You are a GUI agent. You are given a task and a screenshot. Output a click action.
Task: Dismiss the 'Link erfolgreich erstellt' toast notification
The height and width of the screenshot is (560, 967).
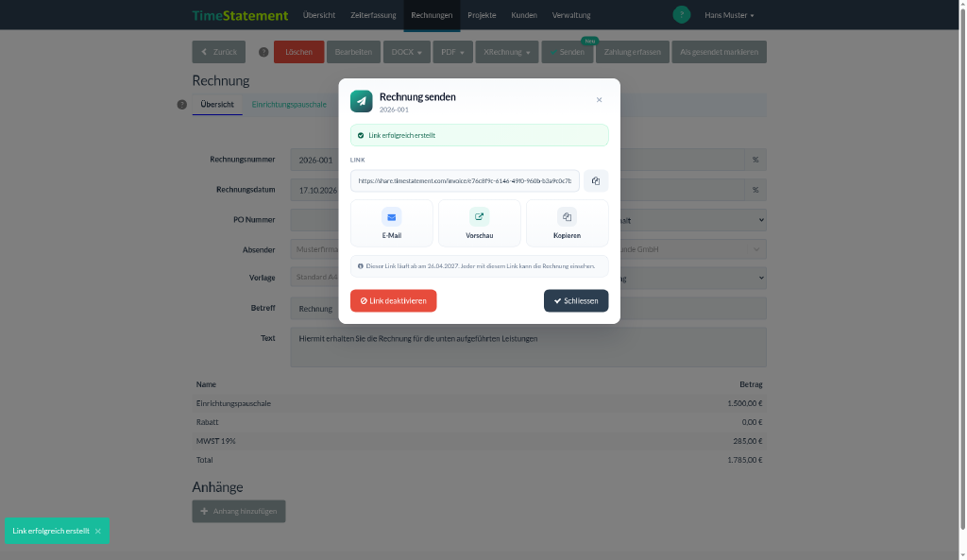click(x=97, y=531)
